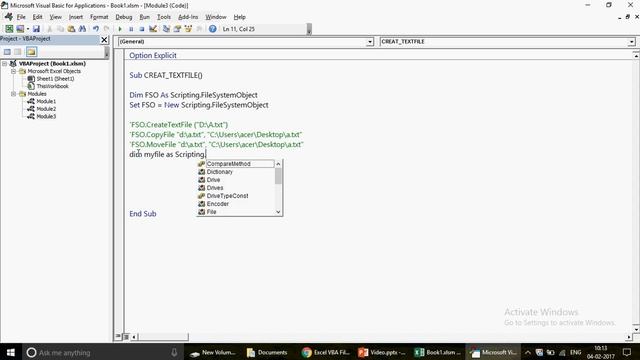
Task: Click Procedure View button at bottom left
Action: pos(118,336)
